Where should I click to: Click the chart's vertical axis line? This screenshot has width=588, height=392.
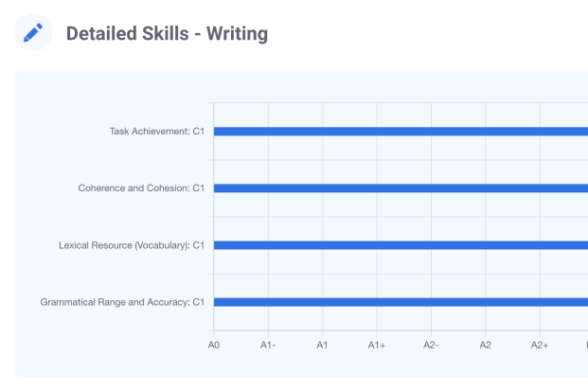pos(214,217)
